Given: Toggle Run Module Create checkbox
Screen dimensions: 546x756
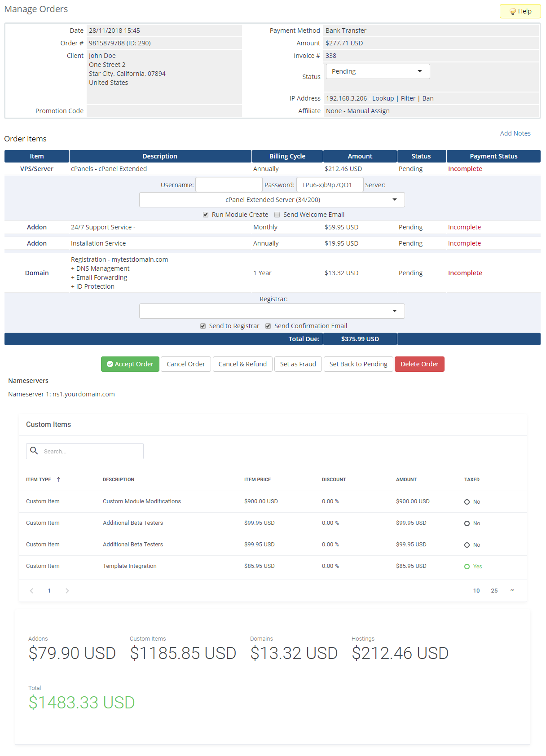Looking at the screenshot, I should 206,215.
